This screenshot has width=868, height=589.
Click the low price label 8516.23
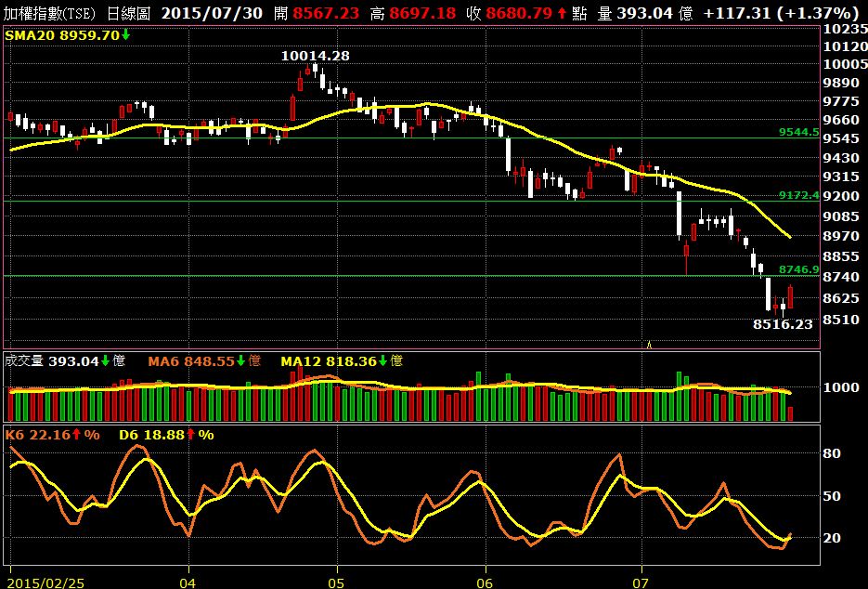(x=783, y=324)
